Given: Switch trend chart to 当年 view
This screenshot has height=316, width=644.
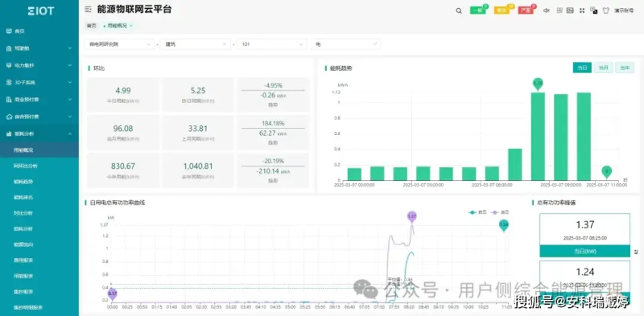Looking at the screenshot, I should click(625, 68).
